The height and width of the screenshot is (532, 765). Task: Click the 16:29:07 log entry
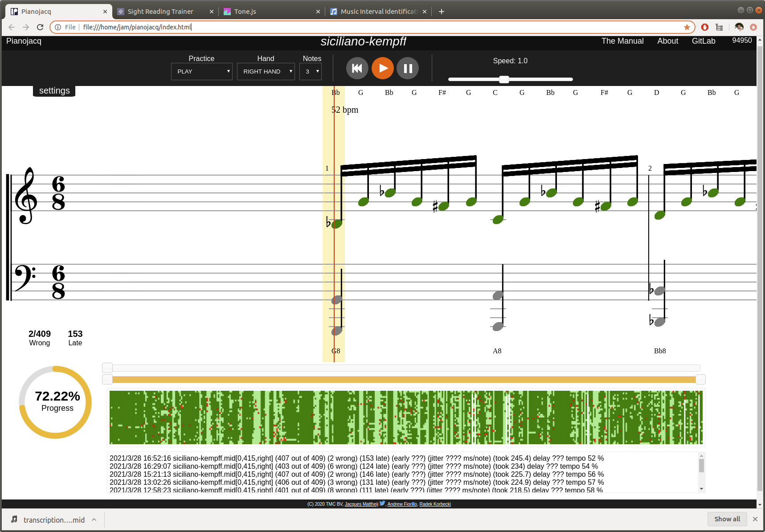click(354, 467)
